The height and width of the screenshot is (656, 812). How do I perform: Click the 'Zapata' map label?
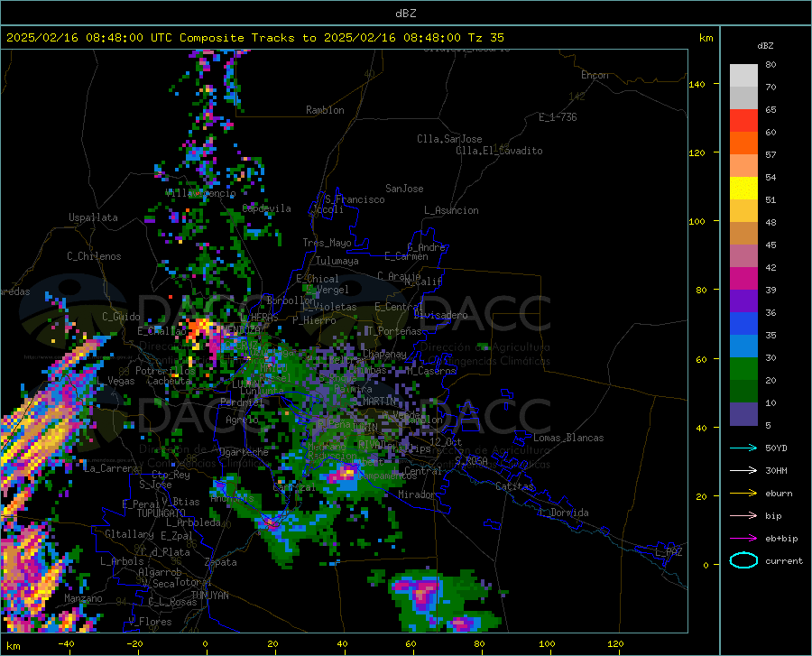coord(221,562)
